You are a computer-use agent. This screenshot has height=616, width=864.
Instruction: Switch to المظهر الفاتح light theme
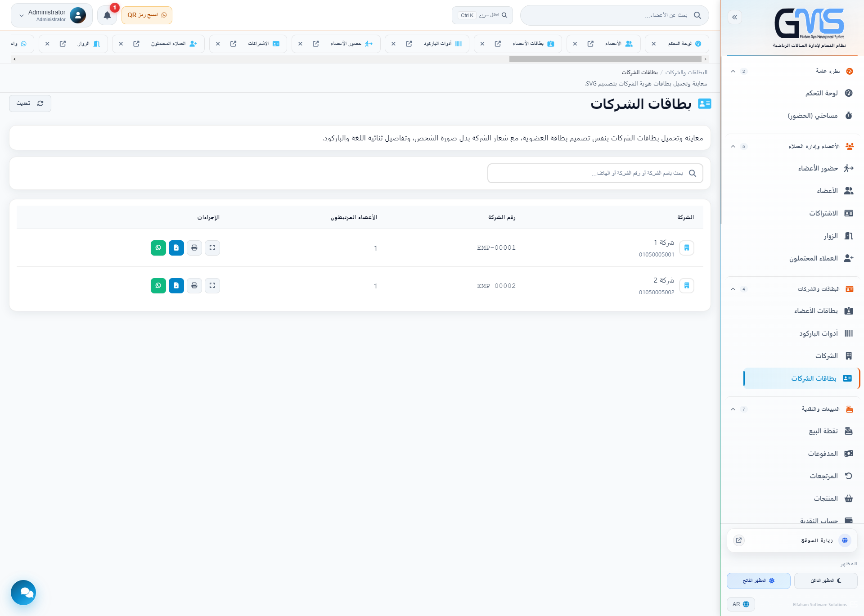[759, 581]
